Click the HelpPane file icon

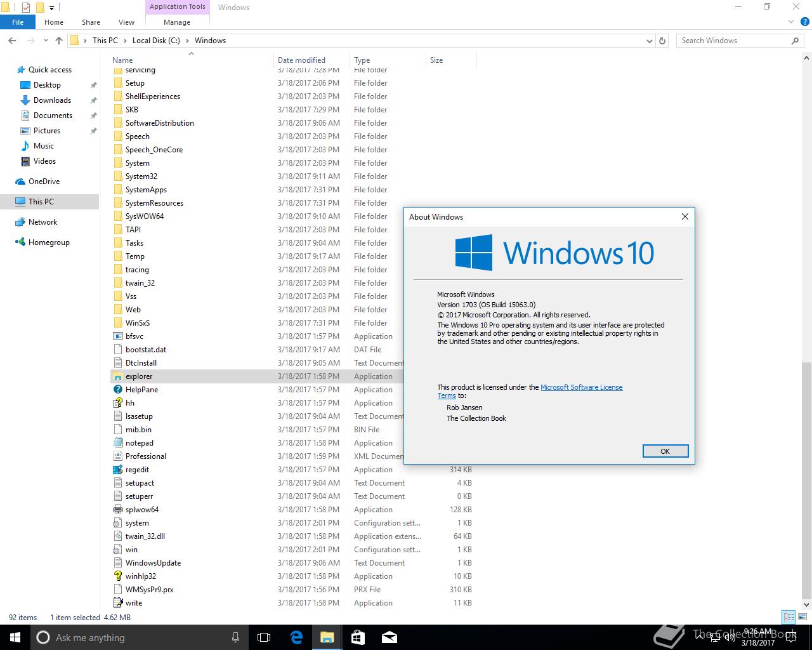[117, 390]
